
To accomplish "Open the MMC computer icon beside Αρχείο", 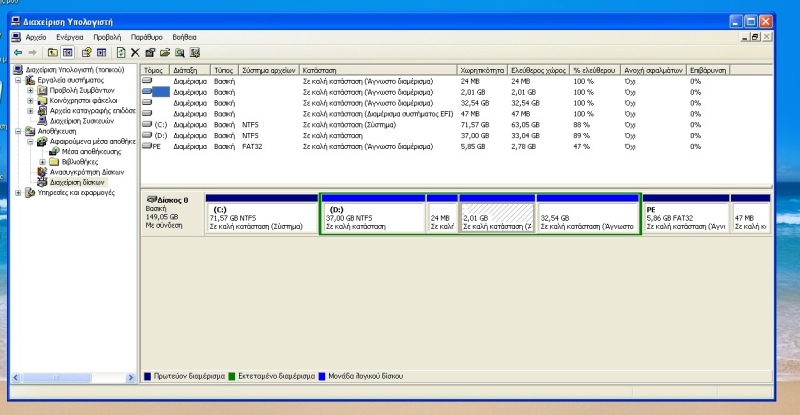I will [16, 37].
